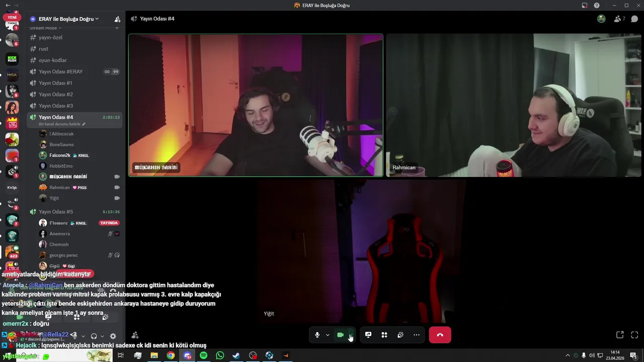Click the round avatar icon in the call header

coord(601,19)
